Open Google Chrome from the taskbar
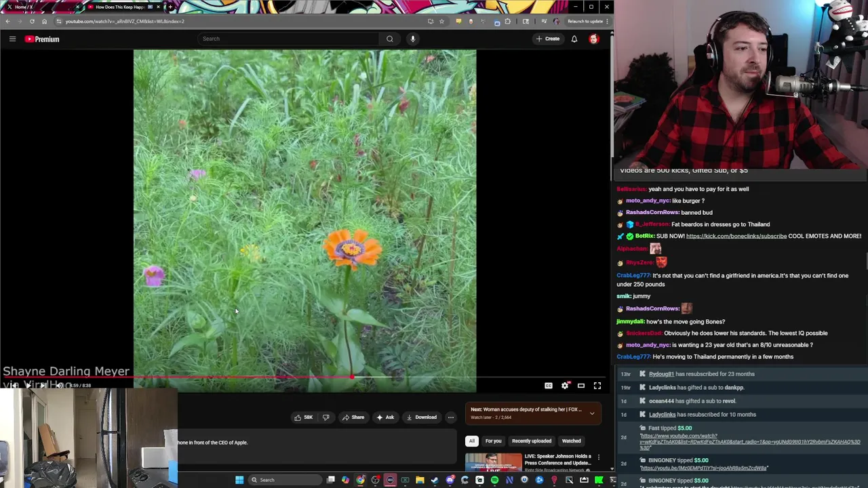 (360, 480)
